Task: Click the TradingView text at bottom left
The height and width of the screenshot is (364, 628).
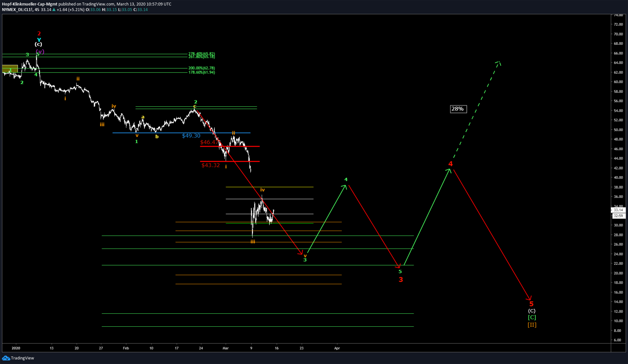Action: click(x=23, y=358)
